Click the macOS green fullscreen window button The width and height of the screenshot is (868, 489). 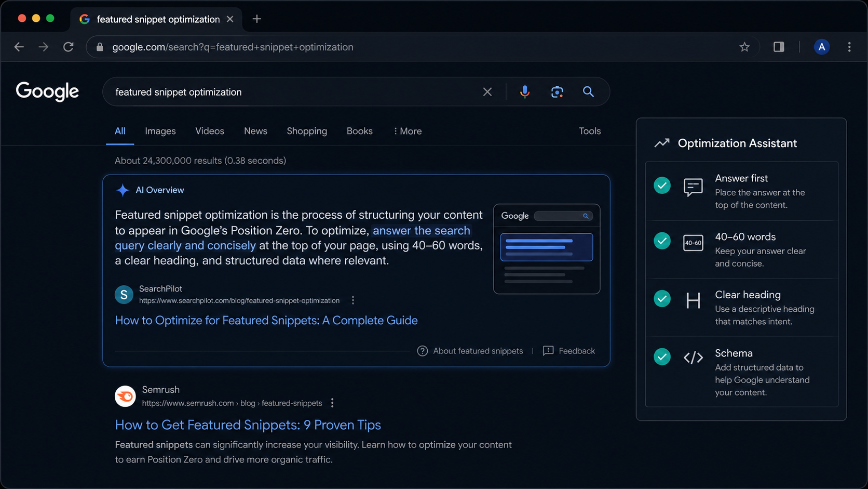(x=50, y=18)
